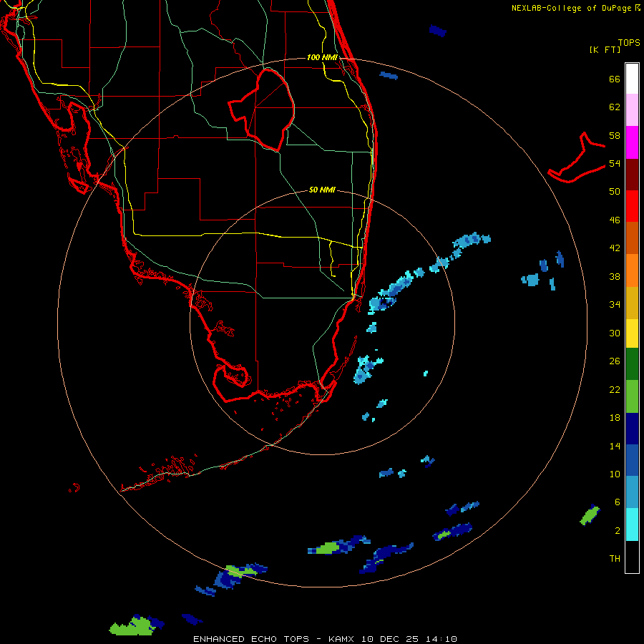
Task: Click the 34 value on the scale
Action: tap(615, 305)
